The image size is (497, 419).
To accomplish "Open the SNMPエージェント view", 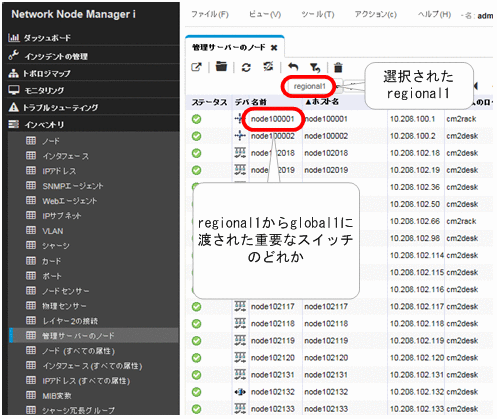I will pyautogui.click(x=73, y=186).
